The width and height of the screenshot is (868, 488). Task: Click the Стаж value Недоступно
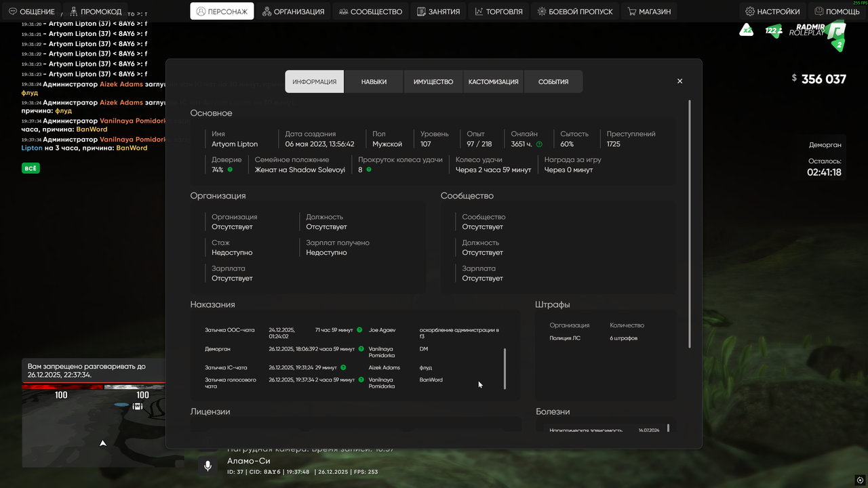click(x=232, y=252)
